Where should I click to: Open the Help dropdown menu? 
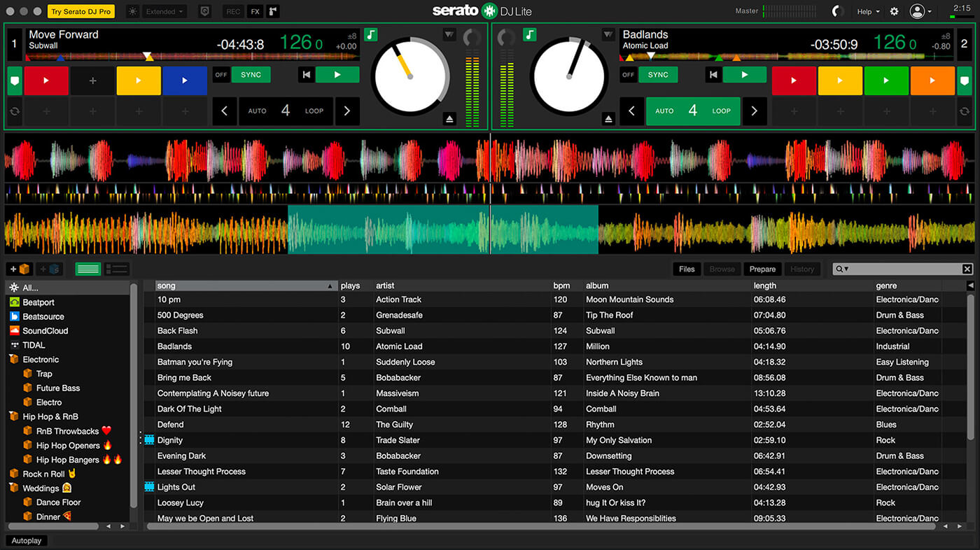click(x=868, y=11)
